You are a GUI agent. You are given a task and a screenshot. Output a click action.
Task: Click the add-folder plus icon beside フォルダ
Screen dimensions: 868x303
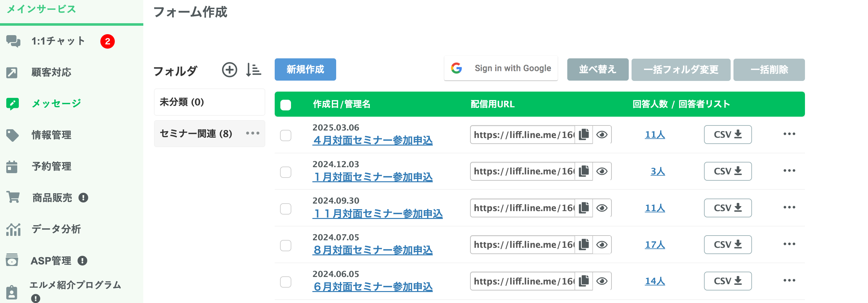pos(230,70)
